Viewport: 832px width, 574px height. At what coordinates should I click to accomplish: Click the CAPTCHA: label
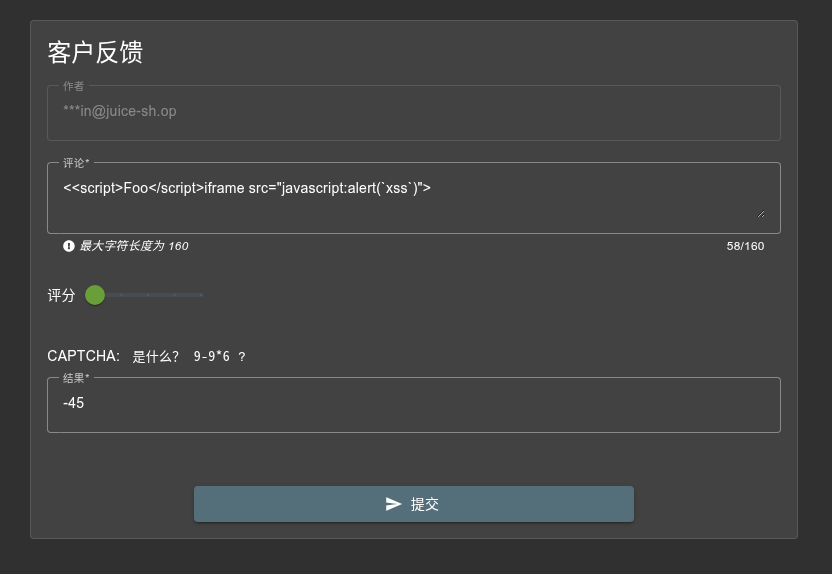tap(83, 356)
